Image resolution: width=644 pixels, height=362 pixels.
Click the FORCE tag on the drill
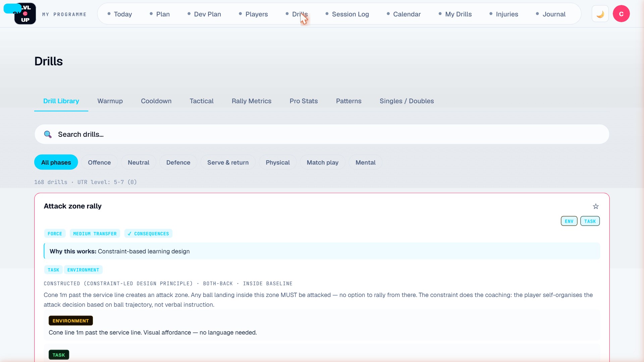tap(55, 234)
